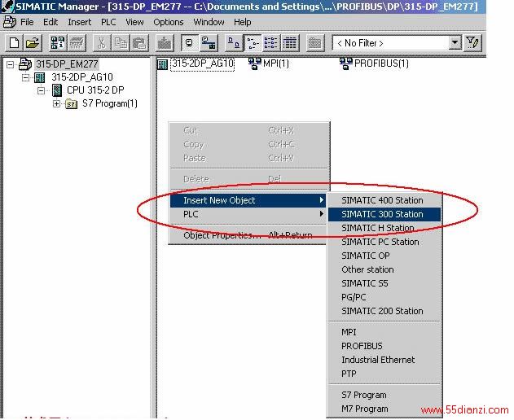514x420 pixels.
Task: Select CPU 315-2 DP in tree
Action: tap(95, 90)
